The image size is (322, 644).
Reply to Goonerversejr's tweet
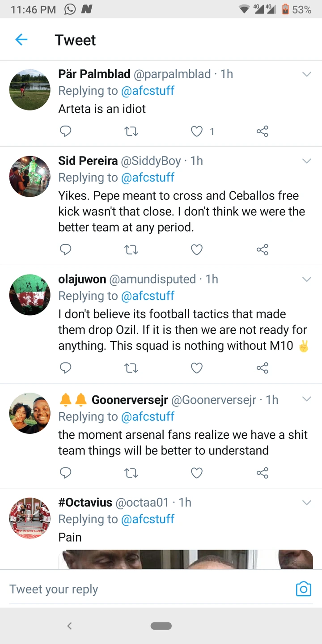[66, 473]
